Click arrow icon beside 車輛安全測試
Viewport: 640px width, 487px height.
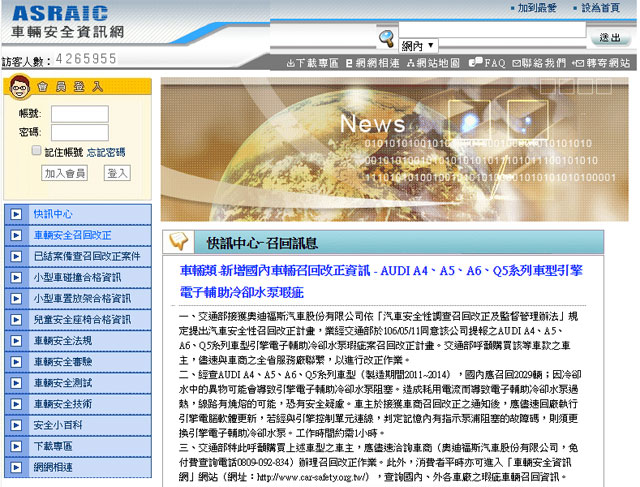(x=16, y=383)
